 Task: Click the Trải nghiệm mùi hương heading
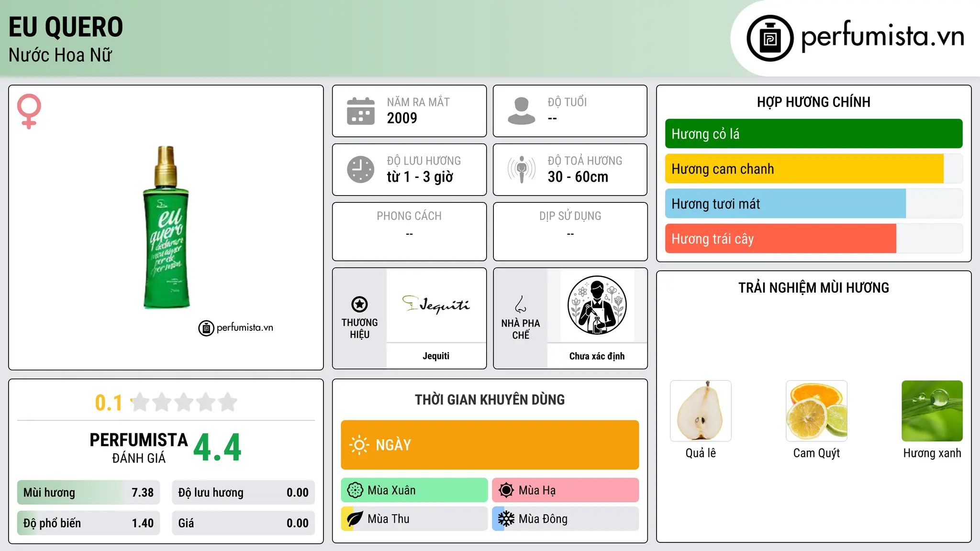coord(813,287)
